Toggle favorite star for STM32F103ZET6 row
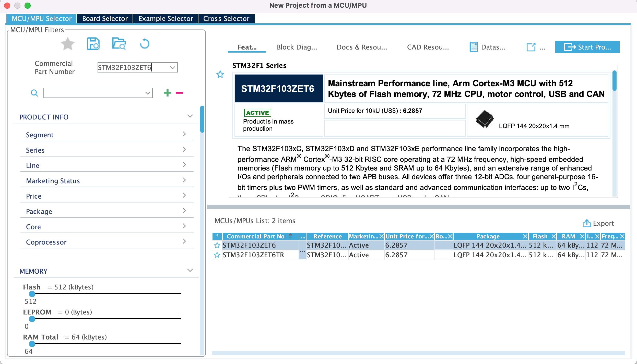637x364 pixels. [x=217, y=245]
